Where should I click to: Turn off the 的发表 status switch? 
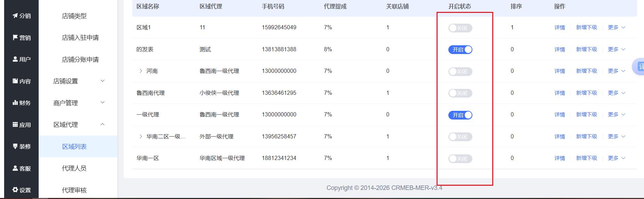pos(460,49)
